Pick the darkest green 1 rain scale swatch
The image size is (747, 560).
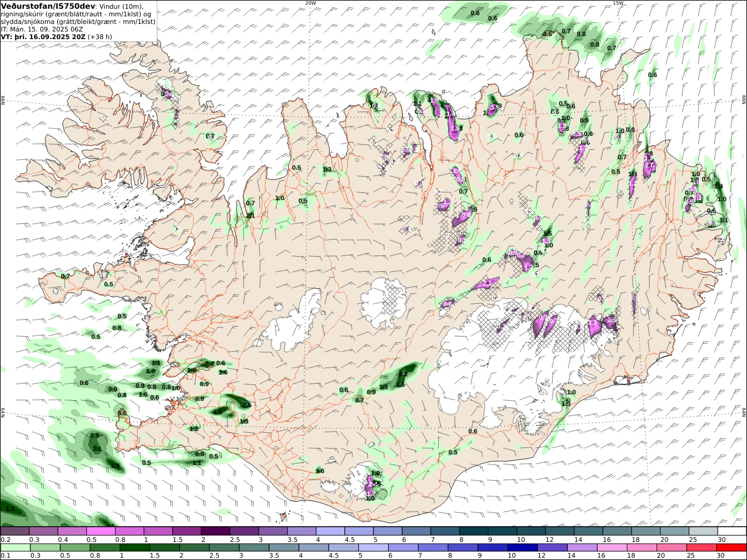(134, 548)
